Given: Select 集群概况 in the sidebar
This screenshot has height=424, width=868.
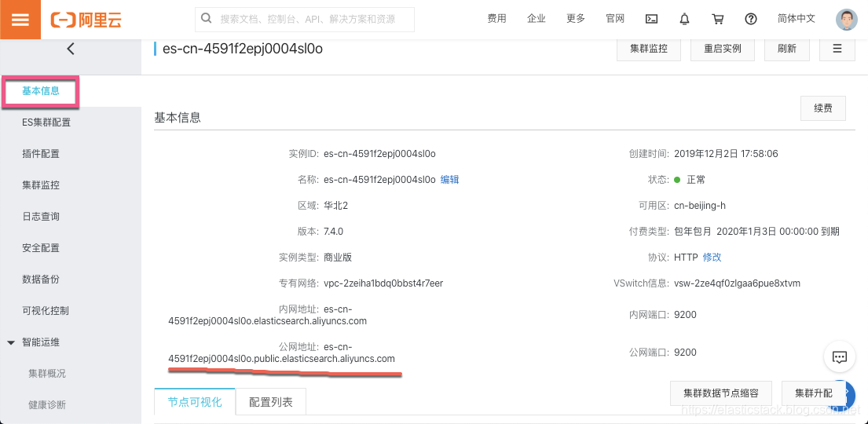Looking at the screenshot, I should pyautogui.click(x=47, y=373).
